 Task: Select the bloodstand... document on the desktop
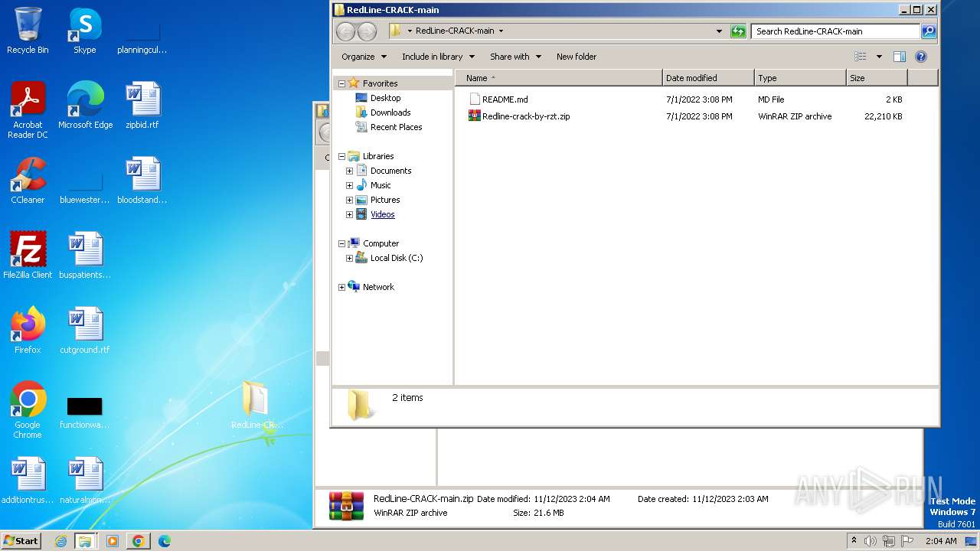click(142, 181)
